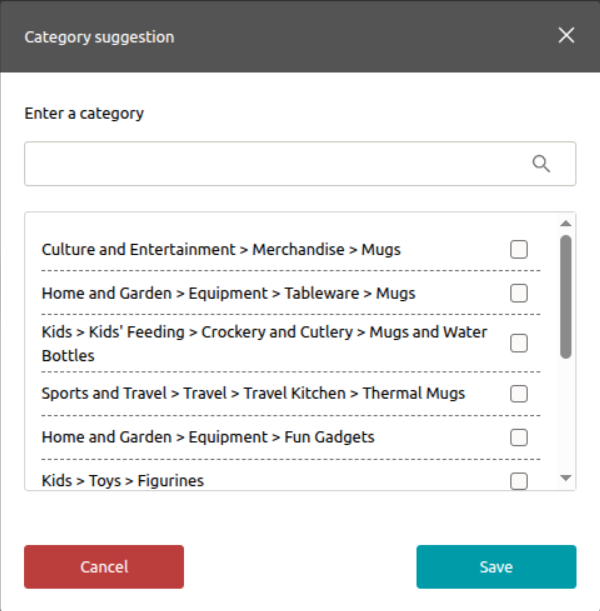Viewport: 600px width, 611px height.
Task: Enable Mugs and Water Bottles checkbox
Action: (x=519, y=343)
